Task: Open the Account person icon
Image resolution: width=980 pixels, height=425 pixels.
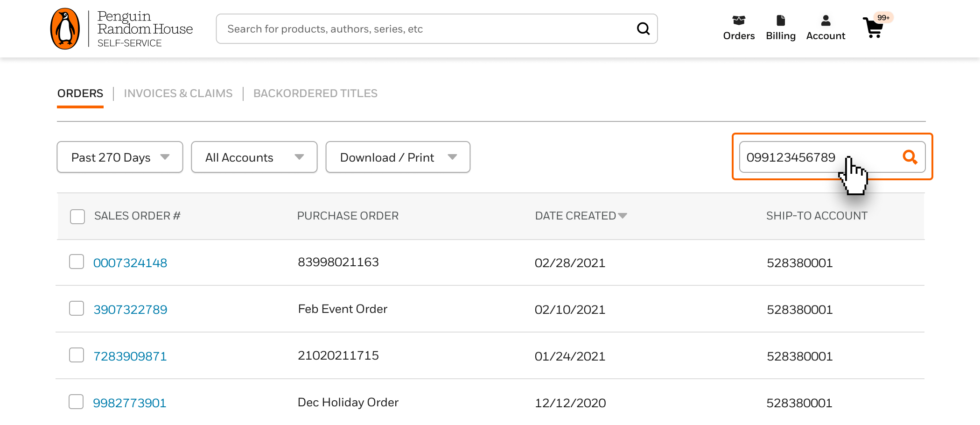Action: [826, 21]
